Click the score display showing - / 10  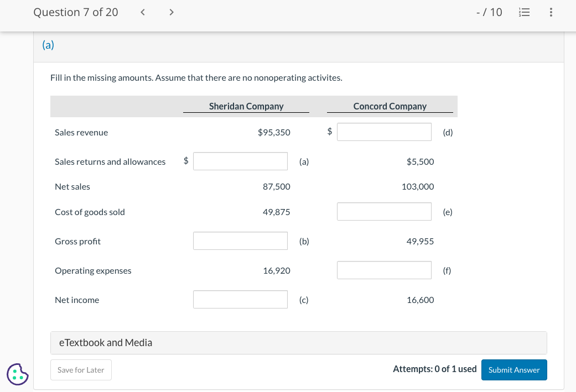[x=489, y=12]
